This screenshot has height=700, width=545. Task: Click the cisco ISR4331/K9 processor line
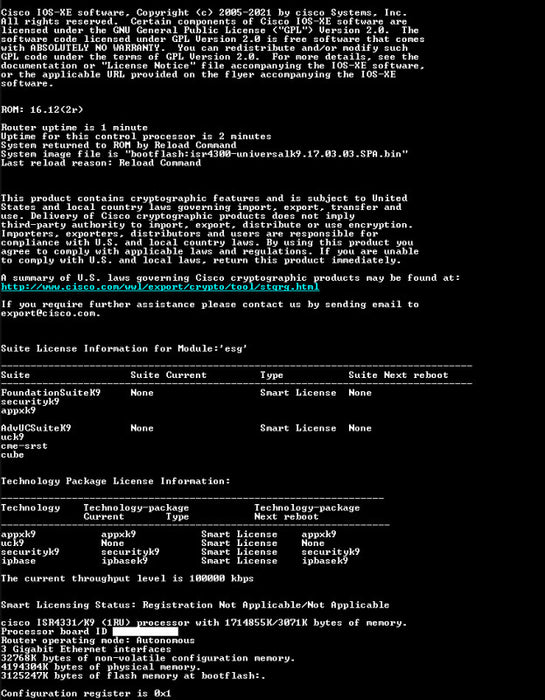click(x=204, y=623)
